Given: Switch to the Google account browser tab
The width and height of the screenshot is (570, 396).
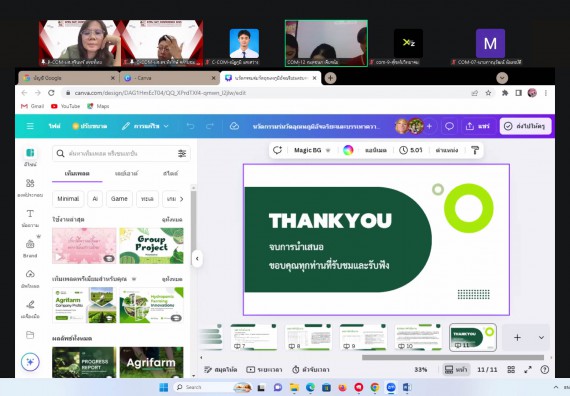Looking at the screenshot, I should point(69,78).
